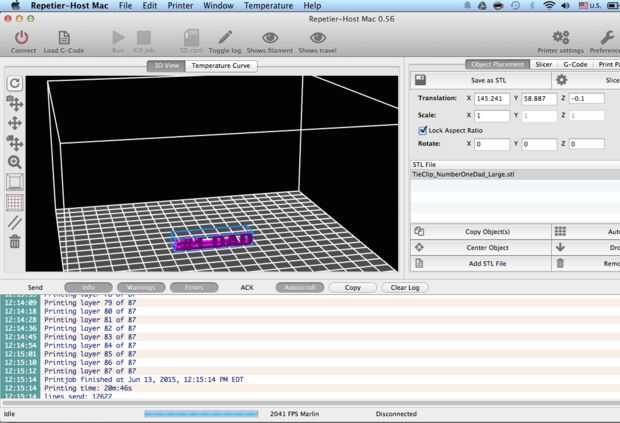
Task: Switch to the G-Code tab
Action: click(575, 64)
